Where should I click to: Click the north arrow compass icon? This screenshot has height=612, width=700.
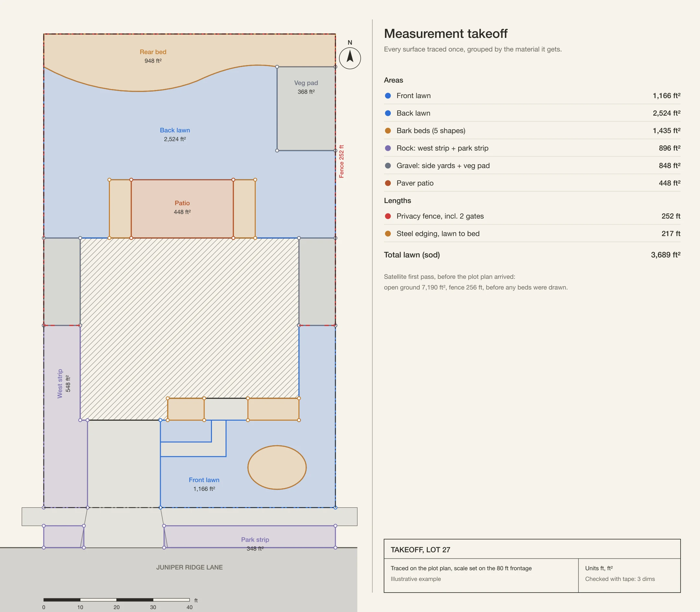(x=350, y=58)
